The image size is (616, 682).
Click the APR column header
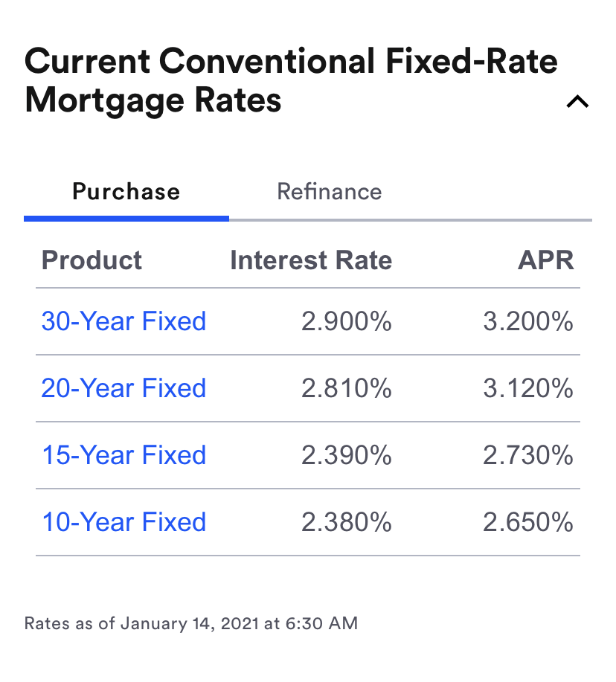pos(545,260)
